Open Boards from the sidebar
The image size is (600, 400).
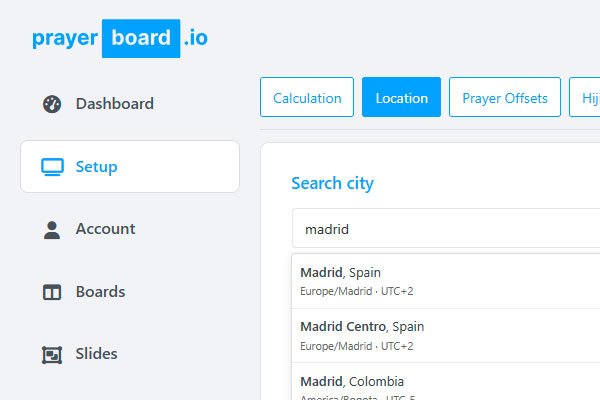[x=100, y=292]
